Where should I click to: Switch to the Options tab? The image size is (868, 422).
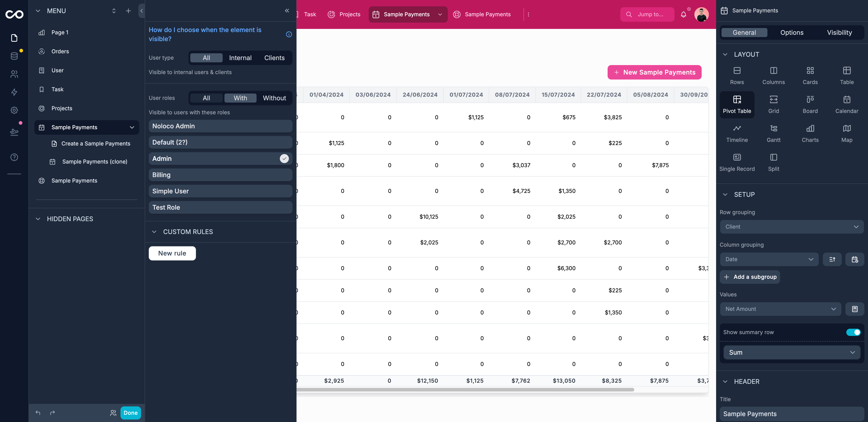(792, 32)
